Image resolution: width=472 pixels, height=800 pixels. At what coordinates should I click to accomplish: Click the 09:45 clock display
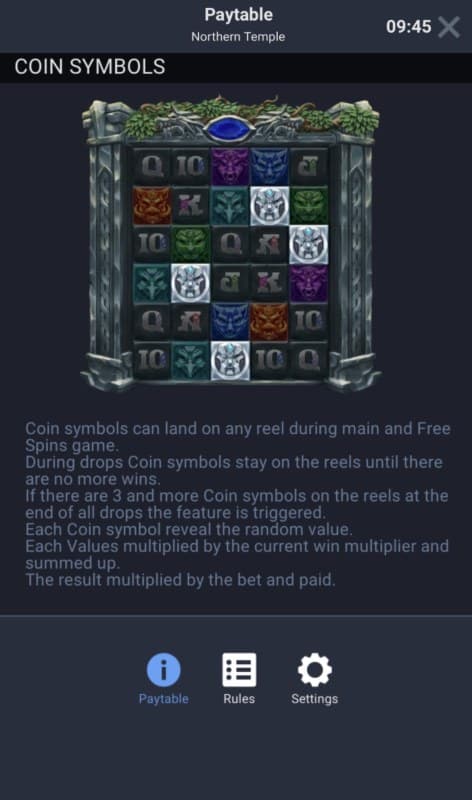tap(408, 27)
